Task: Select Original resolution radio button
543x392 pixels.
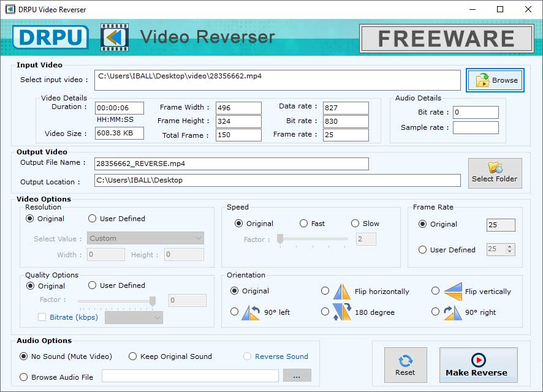Action: tap(30, 219)
